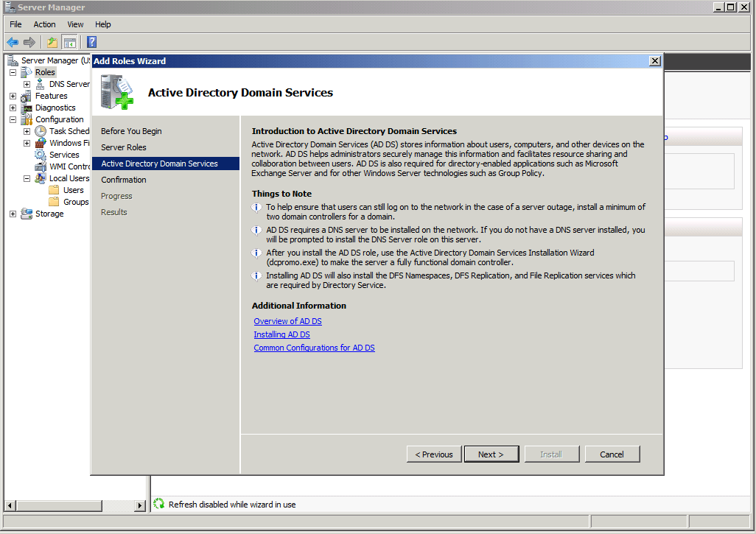Click the tree pane scroll left arrow

(10, 505)
